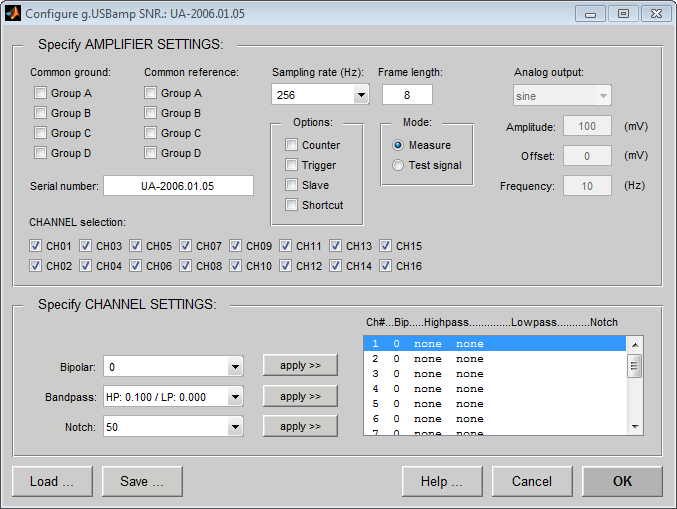Click the Load ... button
The height and width of the screenshot is (509, 677).
tap(52, 481)
